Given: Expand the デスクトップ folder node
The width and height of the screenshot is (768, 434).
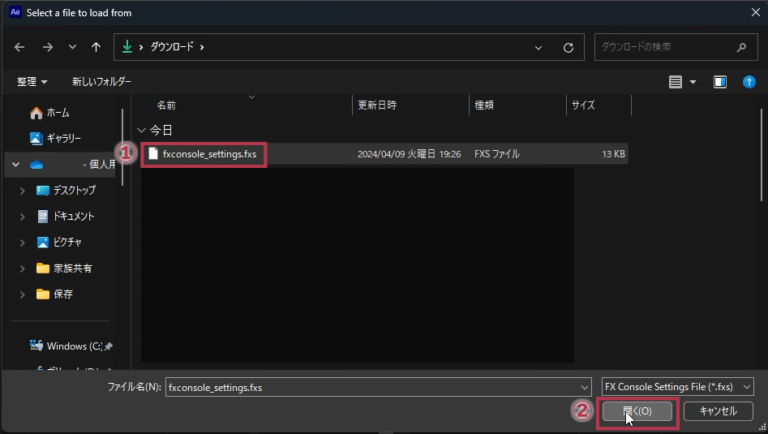Looking at the screenshot, I should (x=22, y=191).
